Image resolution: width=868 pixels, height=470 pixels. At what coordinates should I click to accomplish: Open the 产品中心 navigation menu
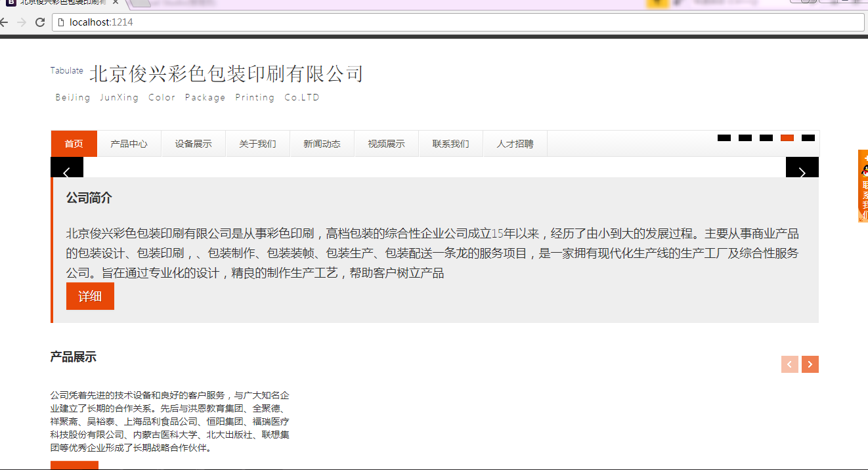[129, 144]
